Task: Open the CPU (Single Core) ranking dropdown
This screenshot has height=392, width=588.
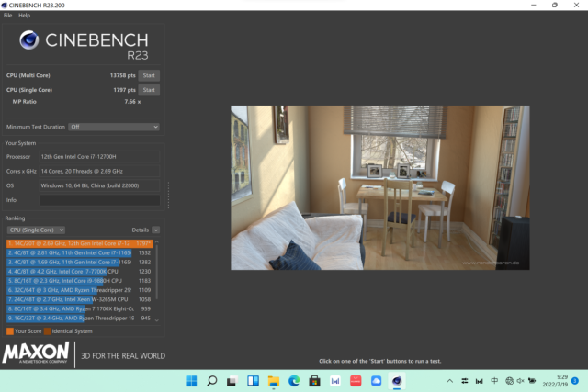Action: [x=36, y=230]
